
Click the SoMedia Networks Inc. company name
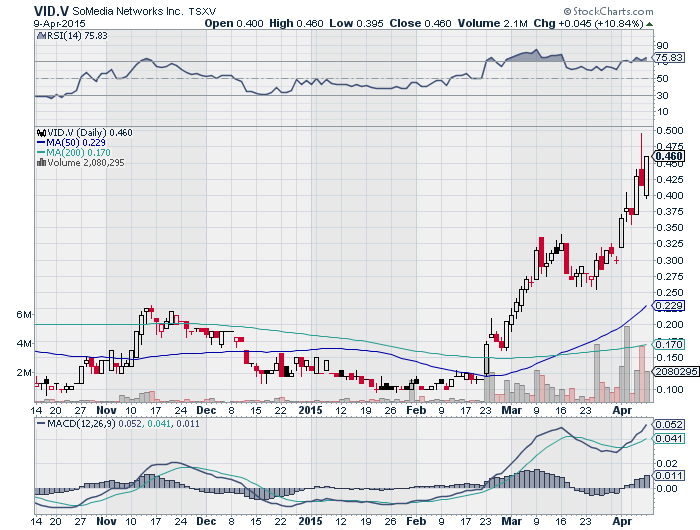[x=128, y=11]
